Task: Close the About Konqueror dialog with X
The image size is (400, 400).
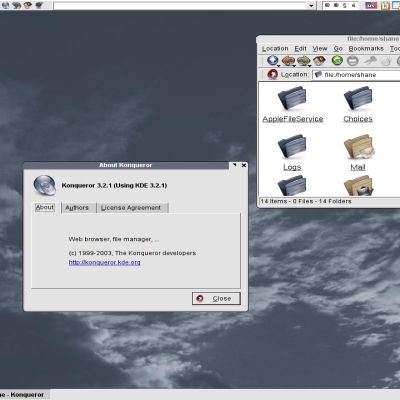Action: pos(244,165)
